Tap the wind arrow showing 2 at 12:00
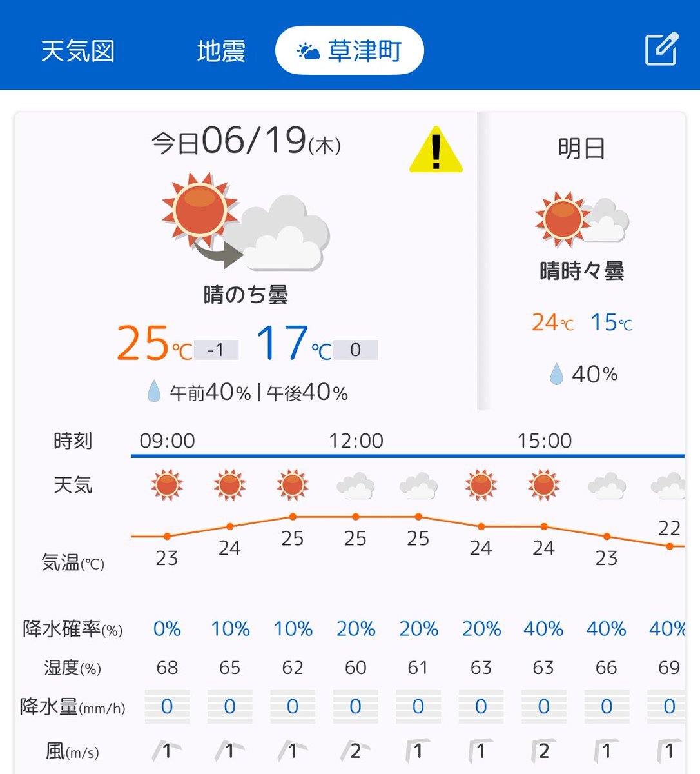This screenshot has width=700, height=774. point(355,750)
